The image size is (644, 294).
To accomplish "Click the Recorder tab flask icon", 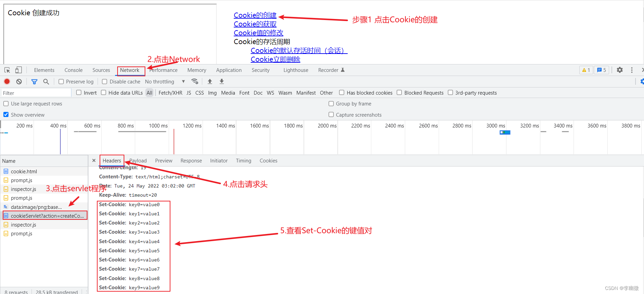I will [342, 70].
